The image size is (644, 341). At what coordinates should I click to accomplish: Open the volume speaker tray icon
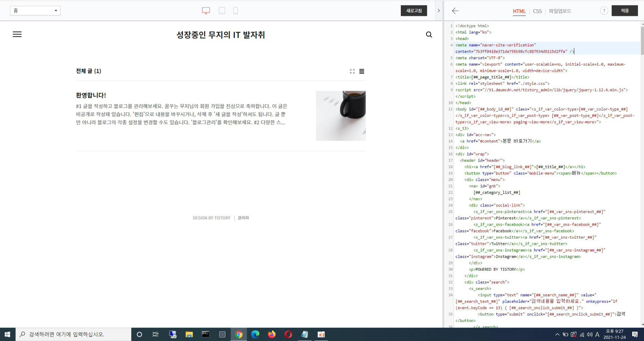click(589, 335)
